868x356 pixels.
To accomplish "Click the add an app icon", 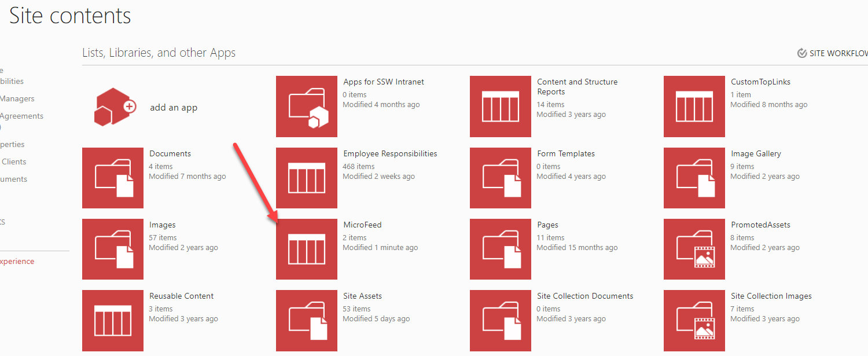I will (113, 107).
